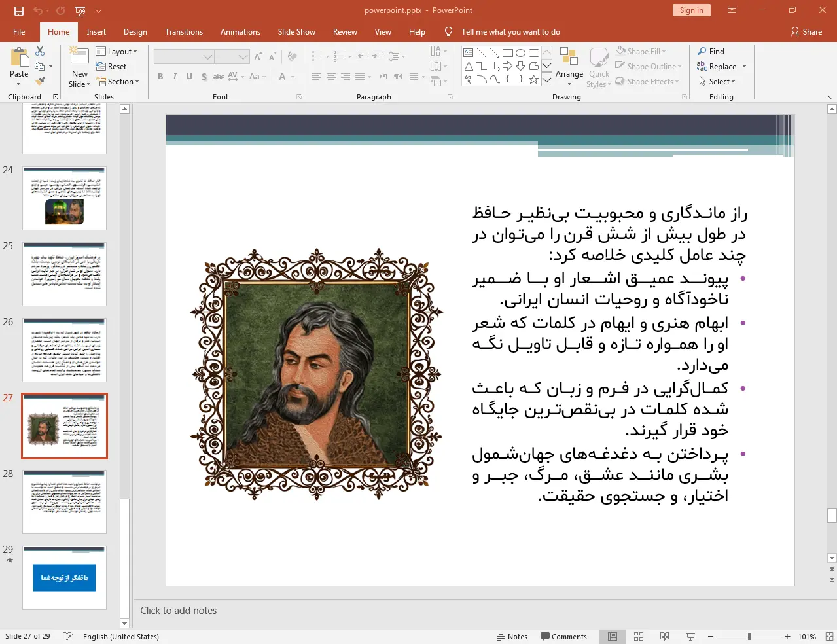Toggle Center paragraph alignment
The image size is (837, 644).
point(330,77)
